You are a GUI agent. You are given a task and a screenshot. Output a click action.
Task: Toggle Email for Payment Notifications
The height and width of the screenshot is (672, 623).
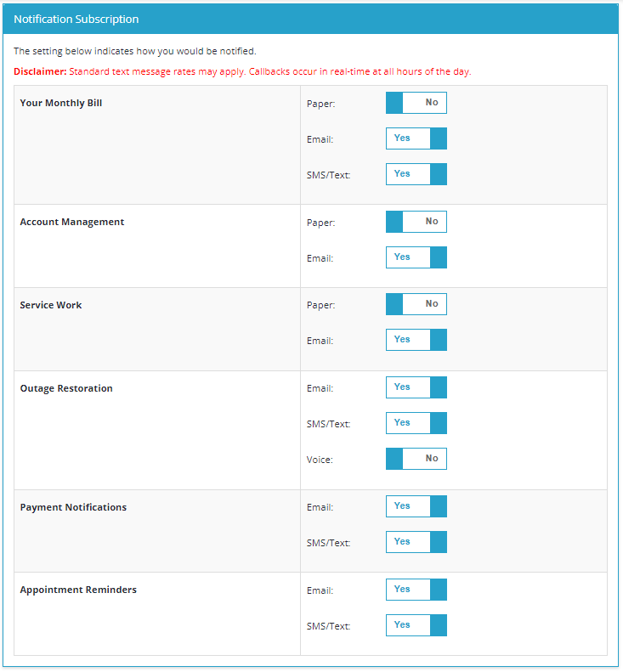[416, 506]
